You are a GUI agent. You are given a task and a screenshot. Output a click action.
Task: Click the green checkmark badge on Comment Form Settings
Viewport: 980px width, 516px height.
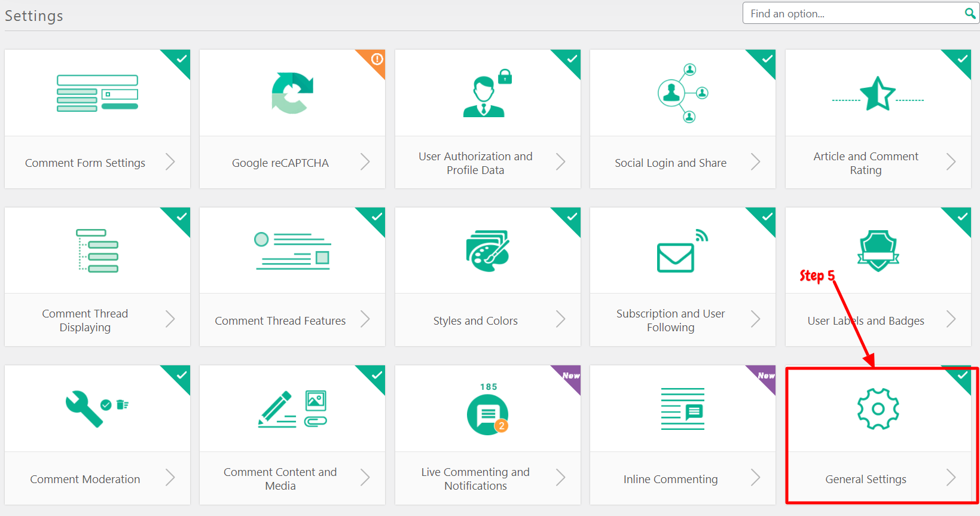click(181, 59)
